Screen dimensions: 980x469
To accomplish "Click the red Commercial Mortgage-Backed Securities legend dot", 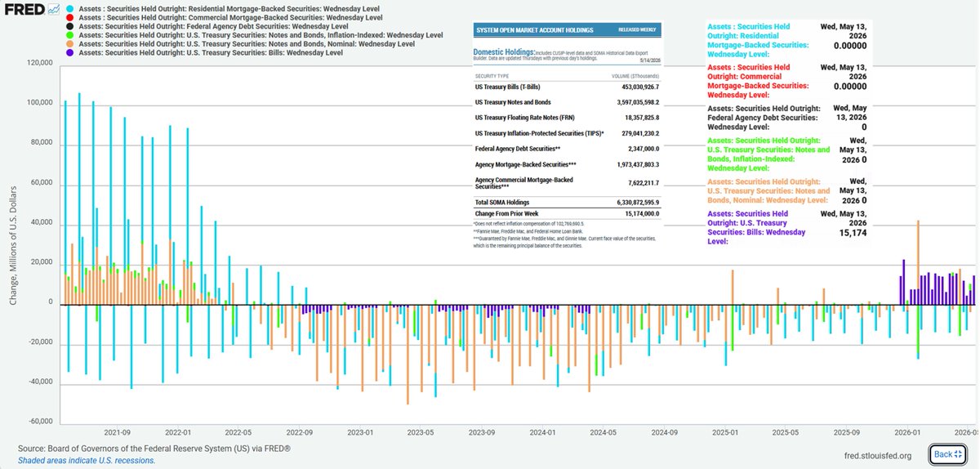I will pyautogui.click(x=72, y=17).
